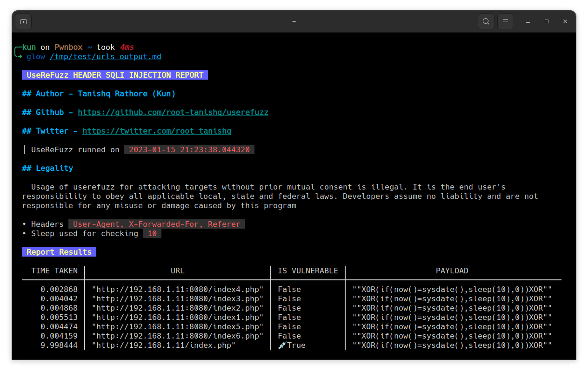Image resolution: width=588 pixels, height=373 pixels.
Task: Click the Pwnbox hostname in prompt
Action: pyautogui.click(x=68, y=47)
